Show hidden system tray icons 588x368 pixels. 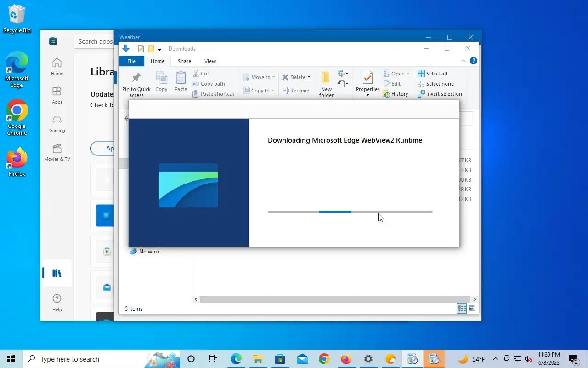(x=495, y=359)
